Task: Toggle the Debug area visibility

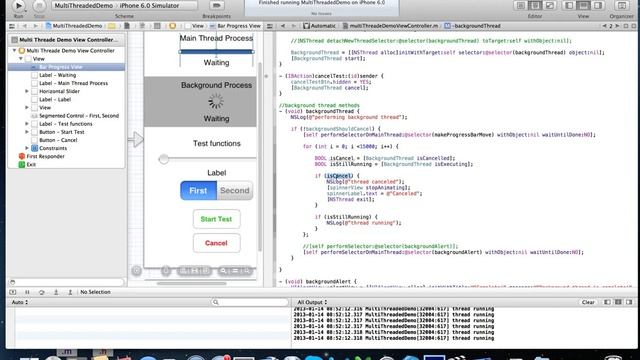Action: coord(583,6)
